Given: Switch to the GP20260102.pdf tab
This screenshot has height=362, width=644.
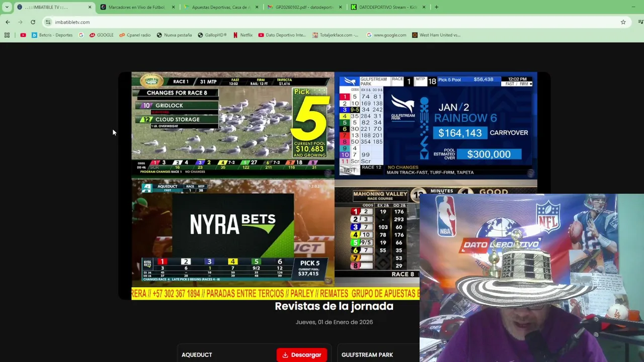Looking at the screenshot, I should (x=304, y=7).
